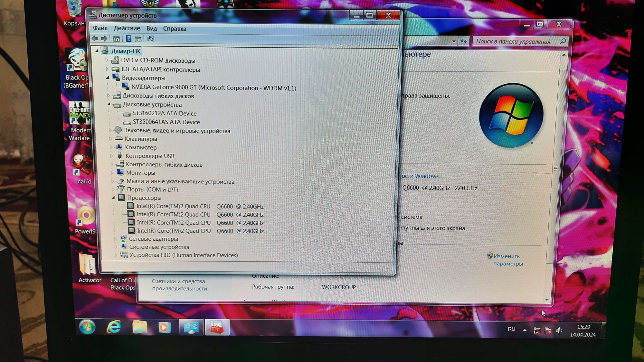The height and width of the screenshot is (362, 644).
Task: Select Мыши и иные указывающие устройства
Action: pos(180,181)
